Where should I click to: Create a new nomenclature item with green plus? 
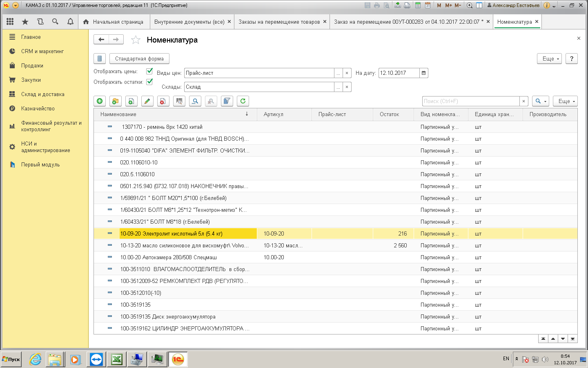[x=100, y=101]
